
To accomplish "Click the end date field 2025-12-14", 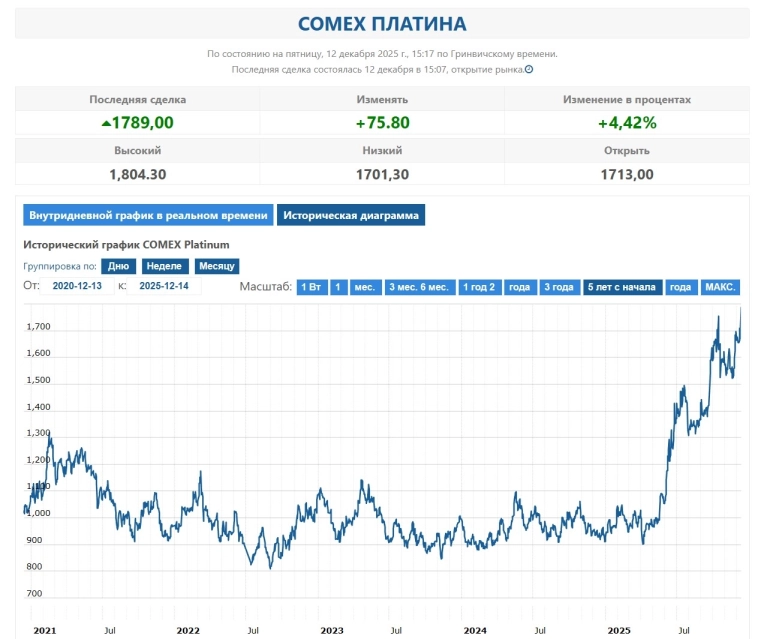I will (x=164, y=286).
